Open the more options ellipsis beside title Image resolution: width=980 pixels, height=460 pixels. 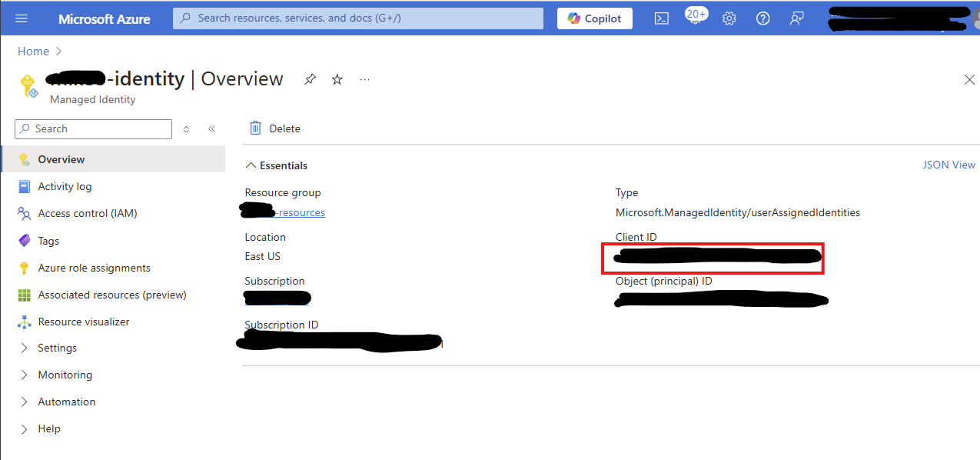click(x=365, y=79)
